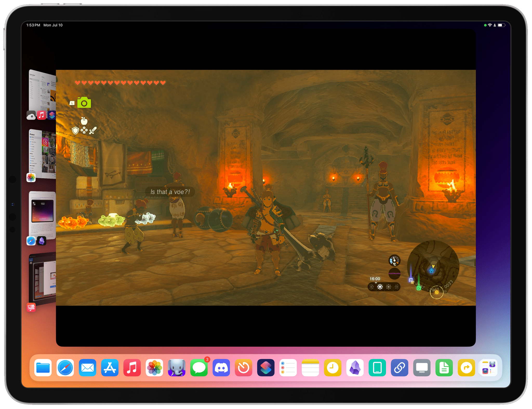Open the Files app in the dock

(43, 368)
